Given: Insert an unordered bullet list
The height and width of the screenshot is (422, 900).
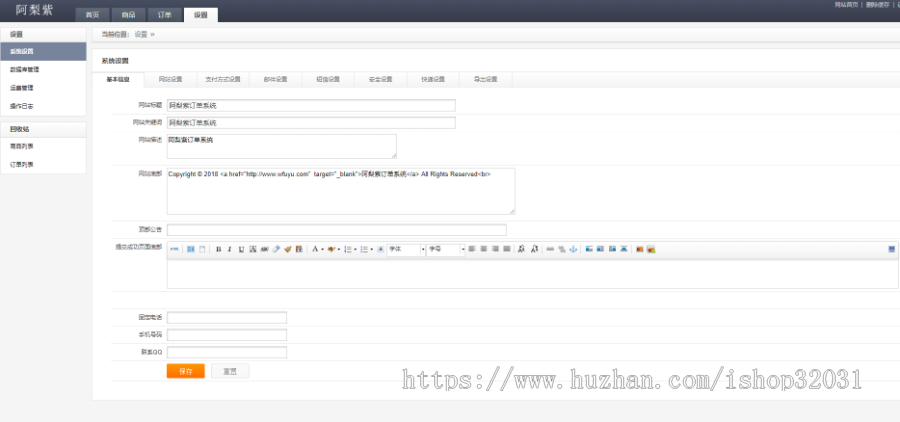Looking at the screenshot, I should click(x=363, y=249).
